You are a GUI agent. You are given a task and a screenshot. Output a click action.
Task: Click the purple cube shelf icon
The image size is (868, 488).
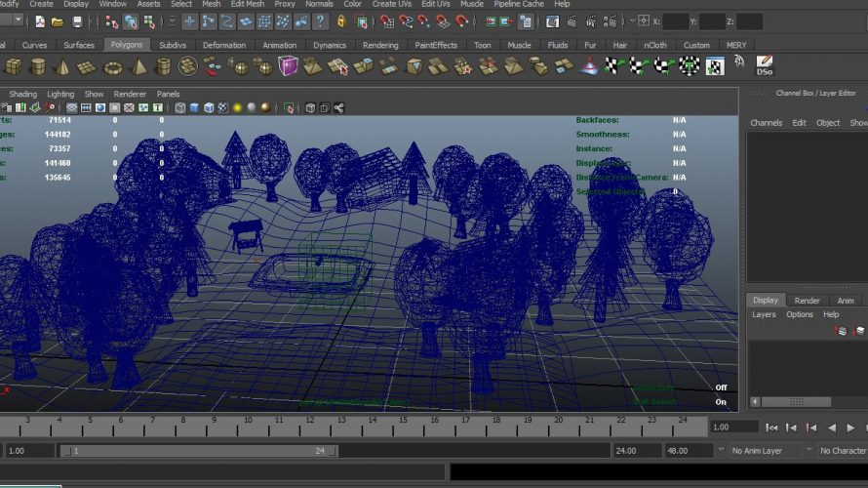pos(289,66)
